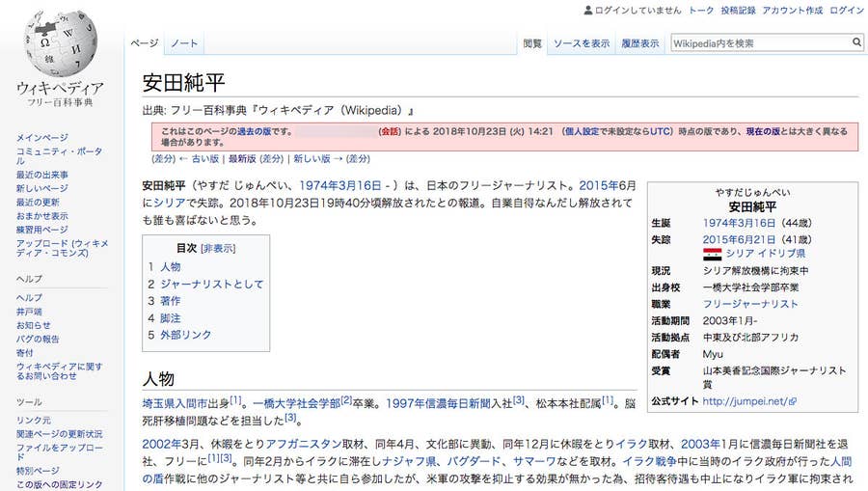This screenshot has height=491, width=868.
Task: Open アップロード (ウィキメディア・コモンズ) link
Action: pos(62,248)
